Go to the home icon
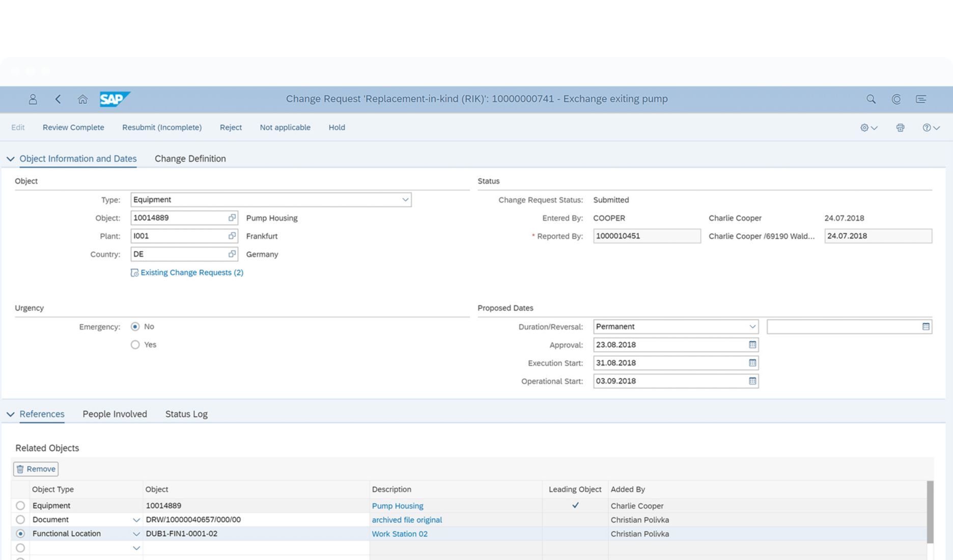Image resolution: width=953 pixels, height=560 pixels. (x=82, y=99)
